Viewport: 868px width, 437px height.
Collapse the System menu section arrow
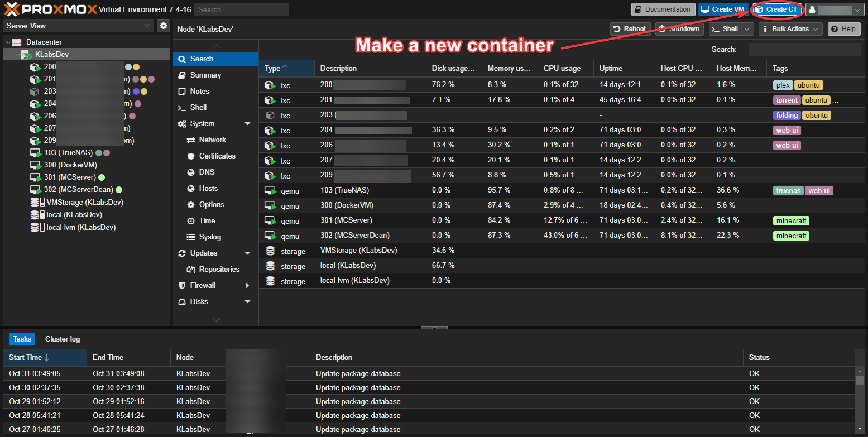247,124
